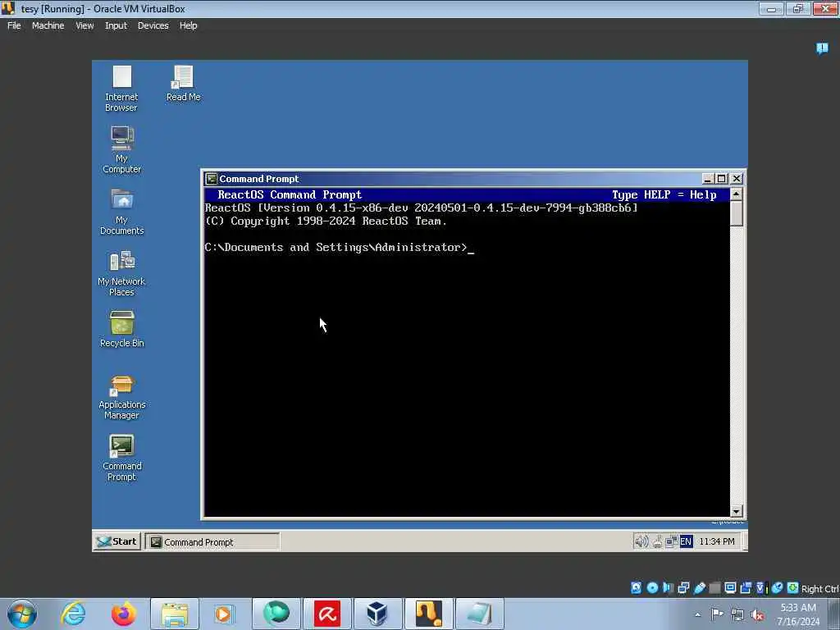
Task: Open the VirtualBox Devices menu
Action: tap(153, 25)
